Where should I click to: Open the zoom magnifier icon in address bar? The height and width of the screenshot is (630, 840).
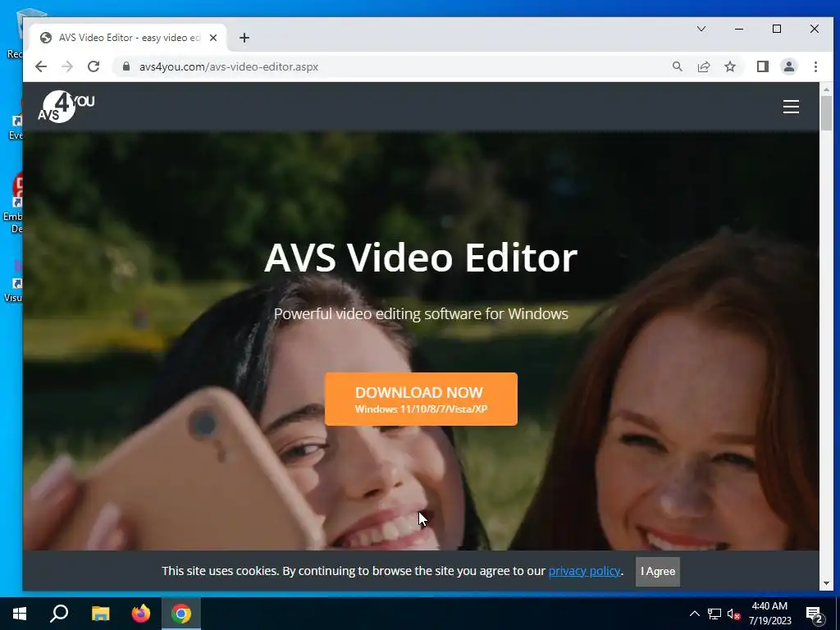pos(677,66)
